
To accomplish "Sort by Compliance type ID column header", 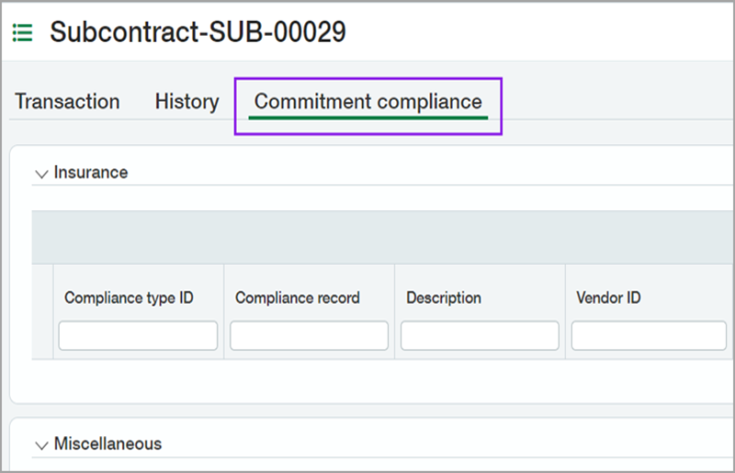I will coord(129,298).
